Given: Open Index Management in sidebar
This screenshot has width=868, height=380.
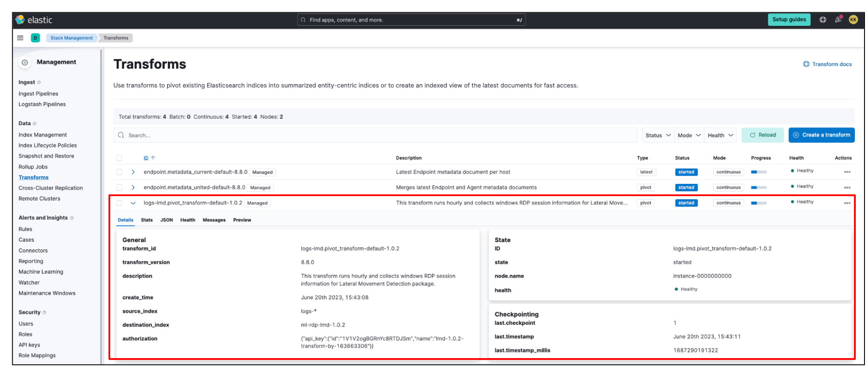Looking at the screenshot, I should click(42, 135).
